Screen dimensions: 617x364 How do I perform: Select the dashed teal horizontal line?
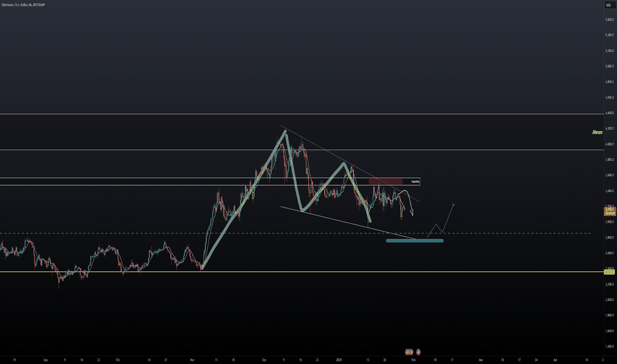(x=295, y=234)
